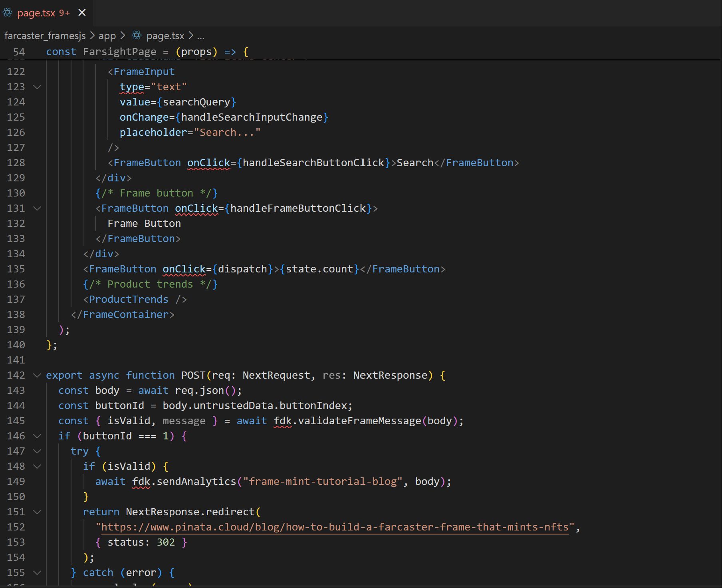Open page.tsx breadcrumb file entry

coord(165,36)
